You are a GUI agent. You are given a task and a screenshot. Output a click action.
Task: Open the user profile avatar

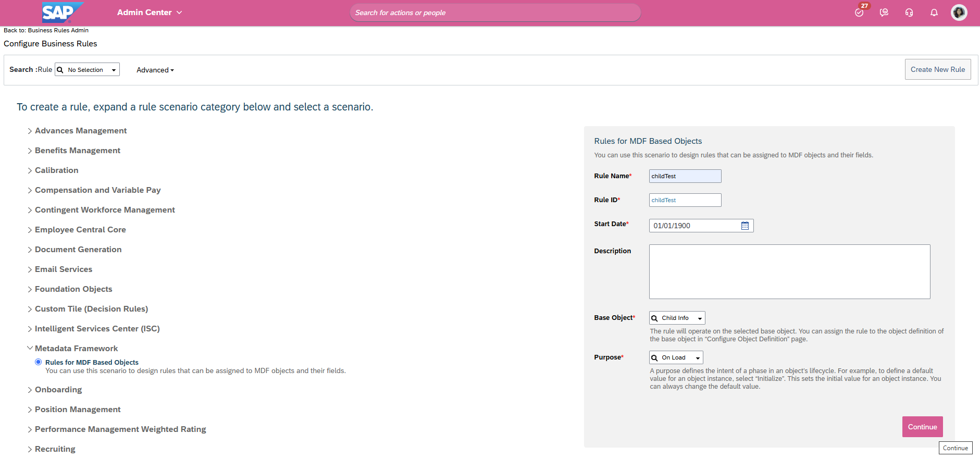point(959,13)
